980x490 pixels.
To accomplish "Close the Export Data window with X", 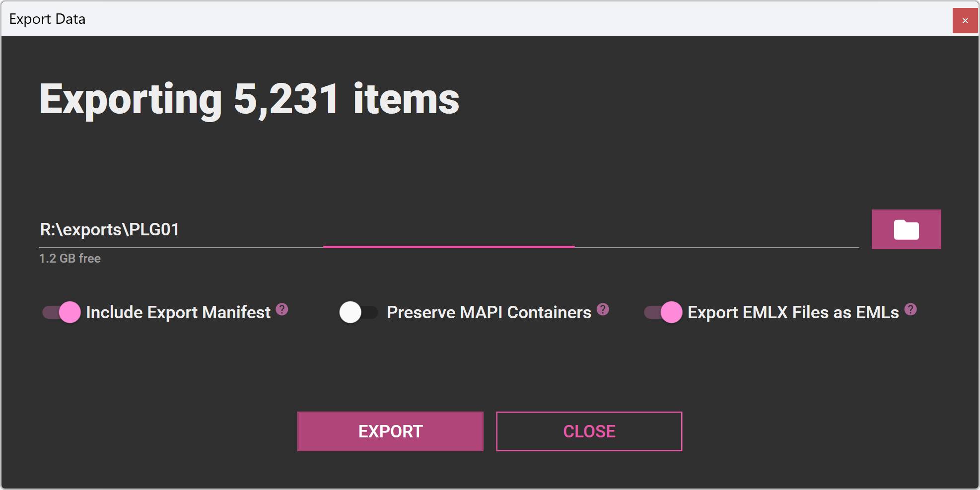I will pyautogui.click(x=965, y=20).
